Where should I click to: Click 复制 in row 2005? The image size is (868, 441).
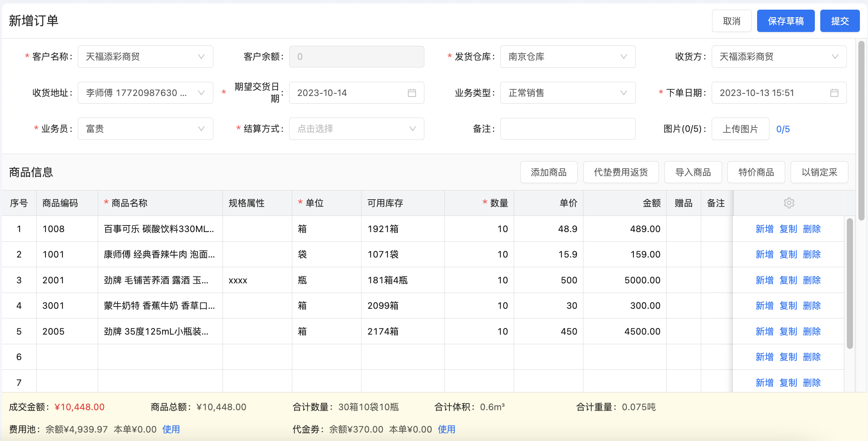[788, 332]
